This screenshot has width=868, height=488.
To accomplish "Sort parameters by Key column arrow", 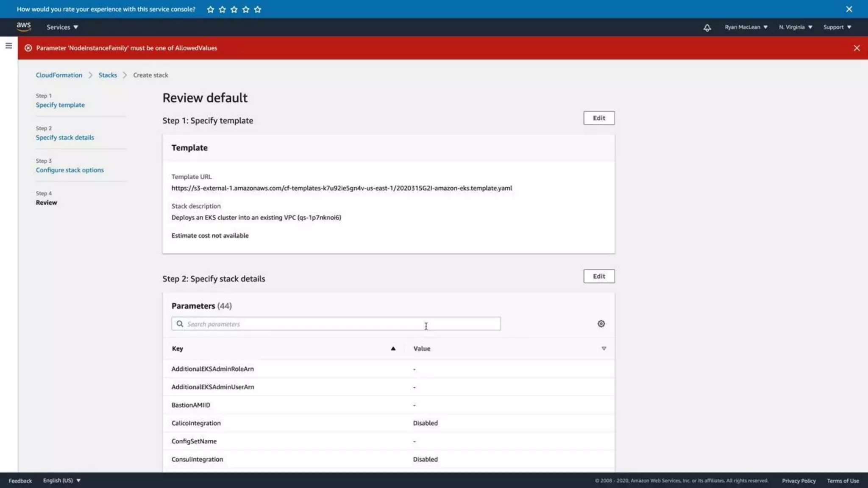I will coord(393,348).
